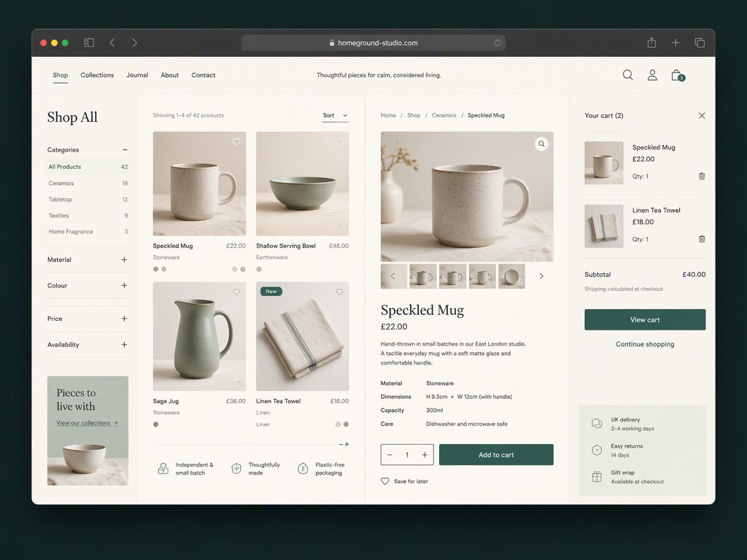Expand the Colour filter

coord(124,286)
